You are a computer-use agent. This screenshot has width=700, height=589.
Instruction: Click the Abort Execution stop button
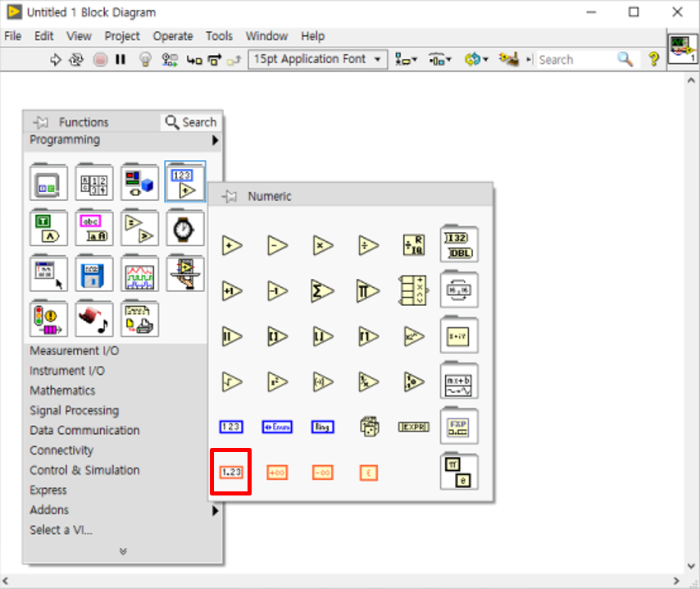point(101,59)
